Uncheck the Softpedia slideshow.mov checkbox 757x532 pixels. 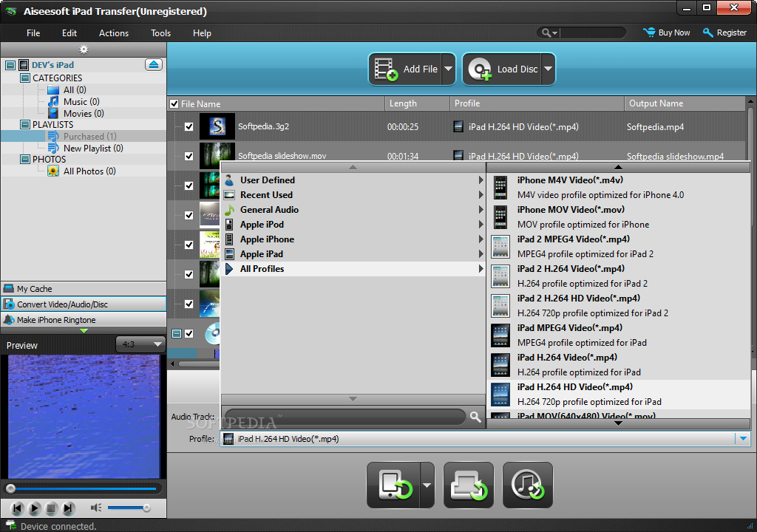tap(189, 157)
